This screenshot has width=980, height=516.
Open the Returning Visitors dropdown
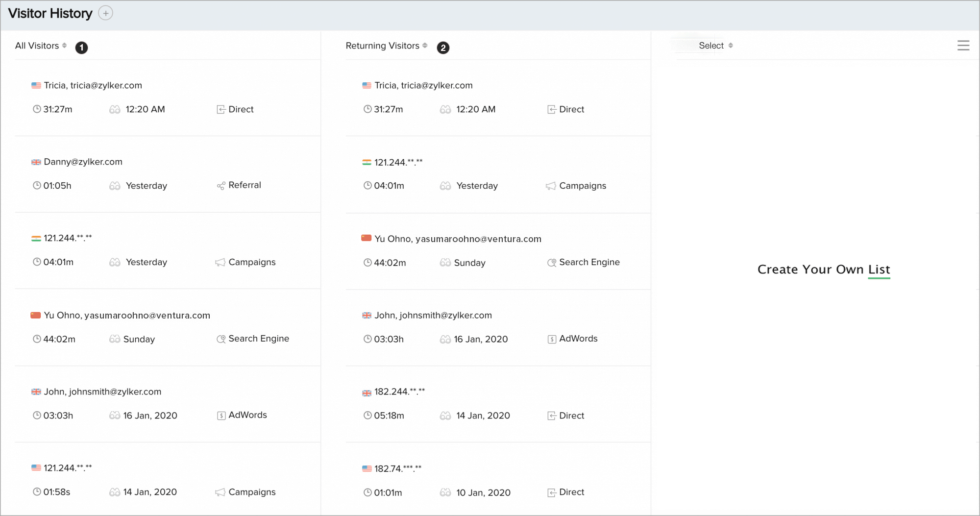click(x=387, y=46)
